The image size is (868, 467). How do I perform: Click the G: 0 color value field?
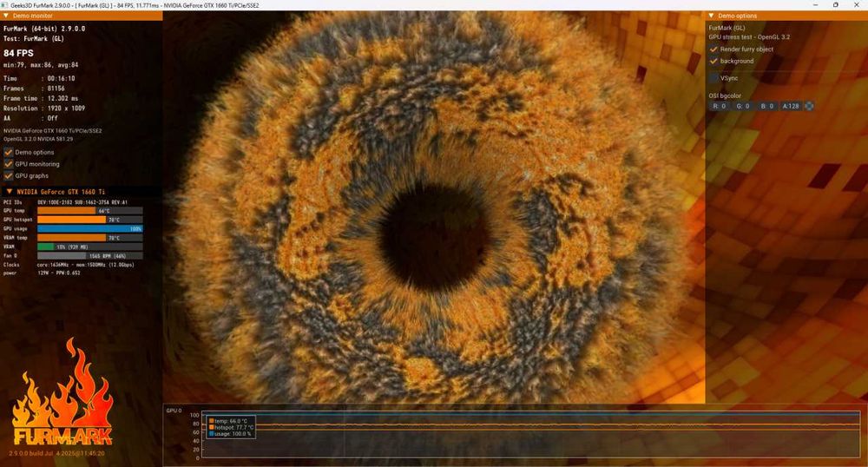point(743,106)
